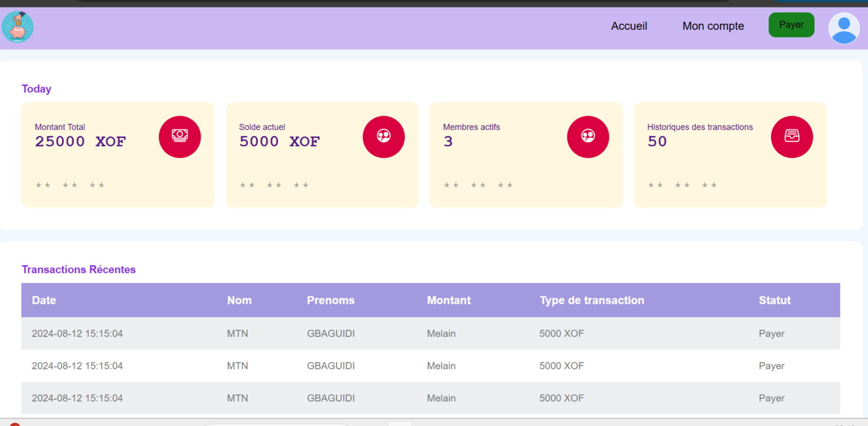Click the Type de transaction column header
This screenshot has width=868, height=426.
592,300
